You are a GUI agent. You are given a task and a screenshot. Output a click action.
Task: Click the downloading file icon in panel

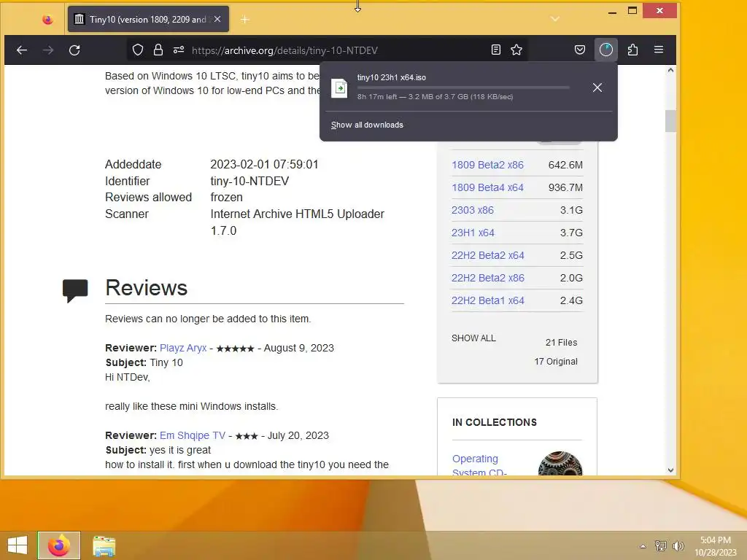(339, 88)
